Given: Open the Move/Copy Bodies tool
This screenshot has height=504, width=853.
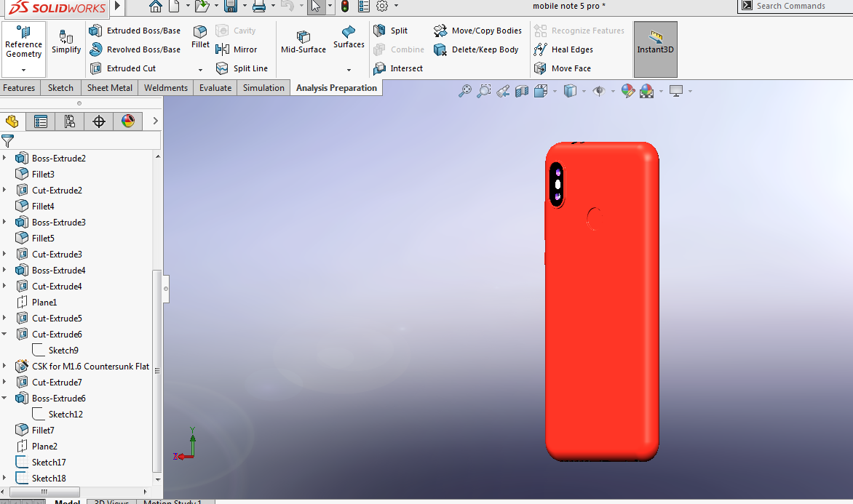Looking at the screenshot, I should coord(477,31).
